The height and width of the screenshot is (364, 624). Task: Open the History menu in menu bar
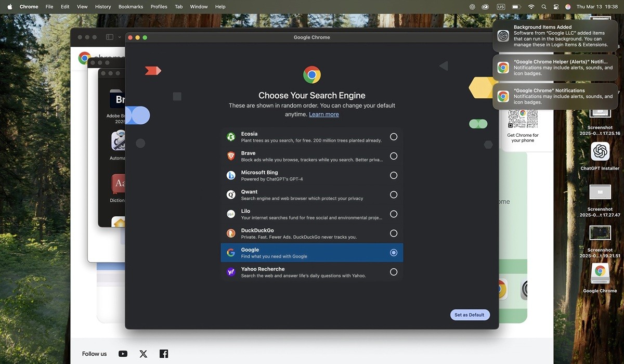click(103, 7)
